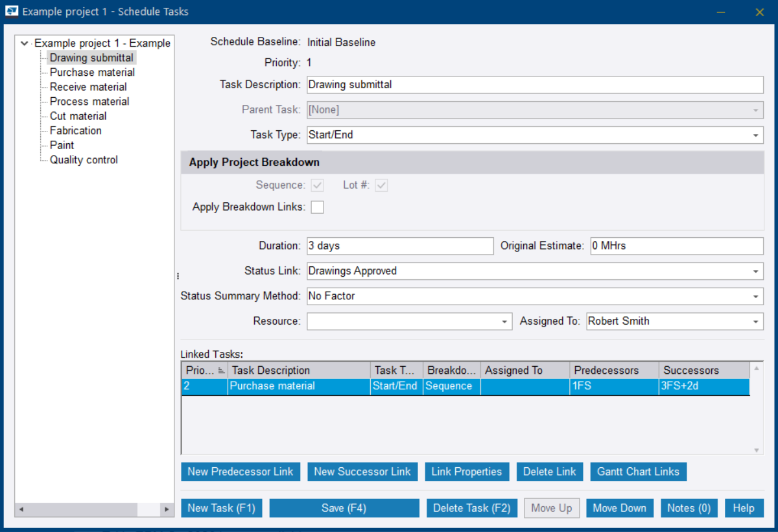Enable the Apply Breakdown Links checkbox
This screenshot has width=778, height=532.
[x=317, y=206]
